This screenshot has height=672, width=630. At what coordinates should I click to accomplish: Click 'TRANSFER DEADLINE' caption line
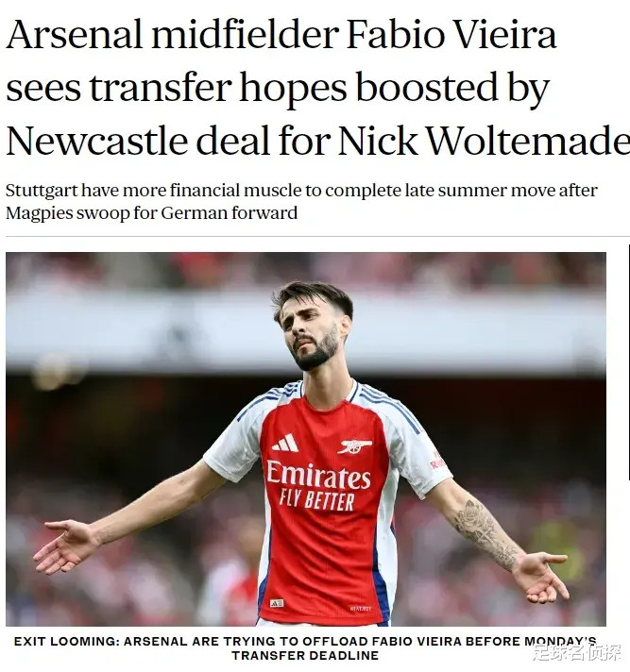pyautogui.click(x=305, y=655)
